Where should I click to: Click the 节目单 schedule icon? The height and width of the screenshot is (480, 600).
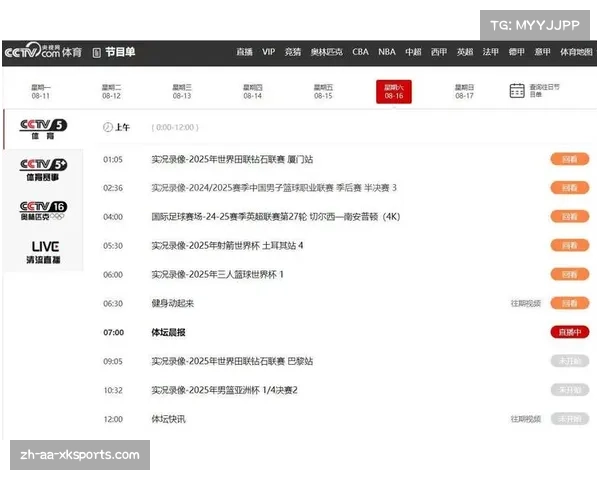[97, 52]
